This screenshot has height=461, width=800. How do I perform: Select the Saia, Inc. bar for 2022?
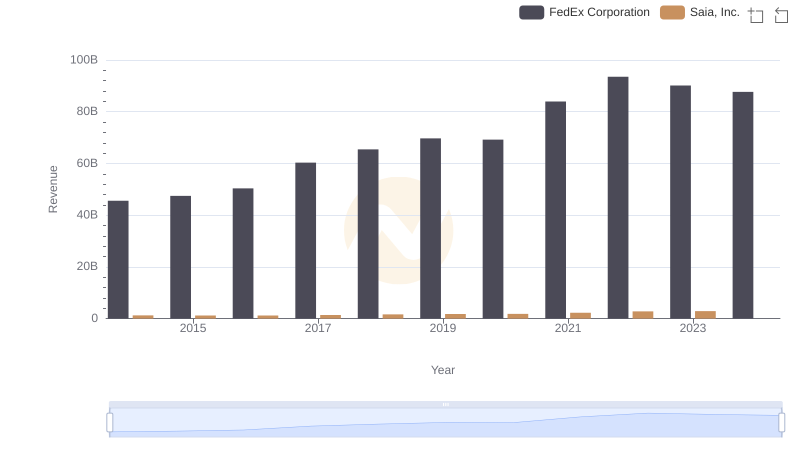click(x=643, y=315)
